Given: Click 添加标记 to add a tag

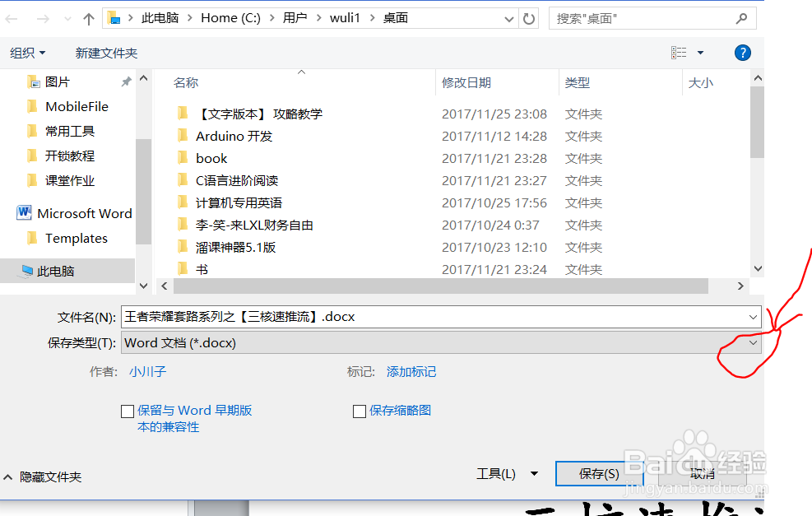Looking at the screenshot, I should point(411,371).
